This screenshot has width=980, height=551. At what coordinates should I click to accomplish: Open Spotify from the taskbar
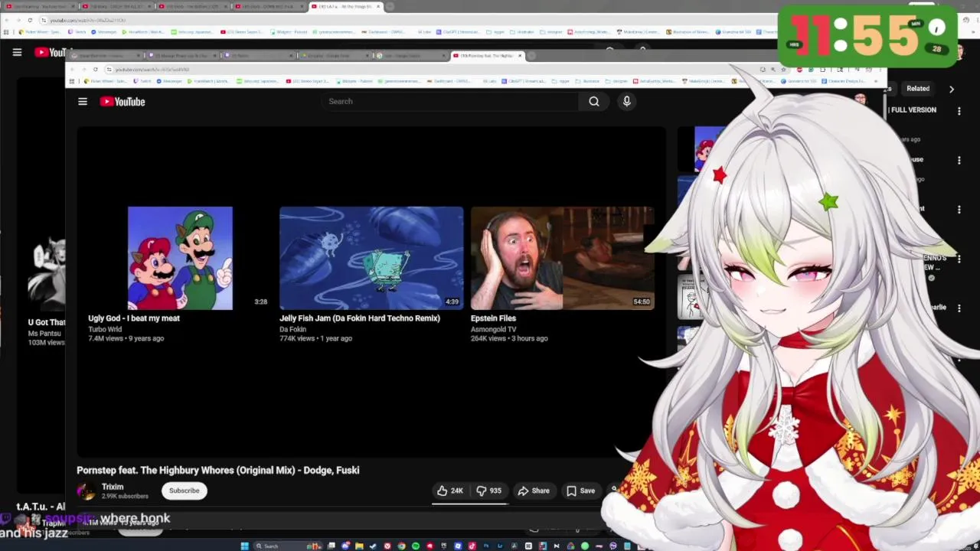point(416,546)
